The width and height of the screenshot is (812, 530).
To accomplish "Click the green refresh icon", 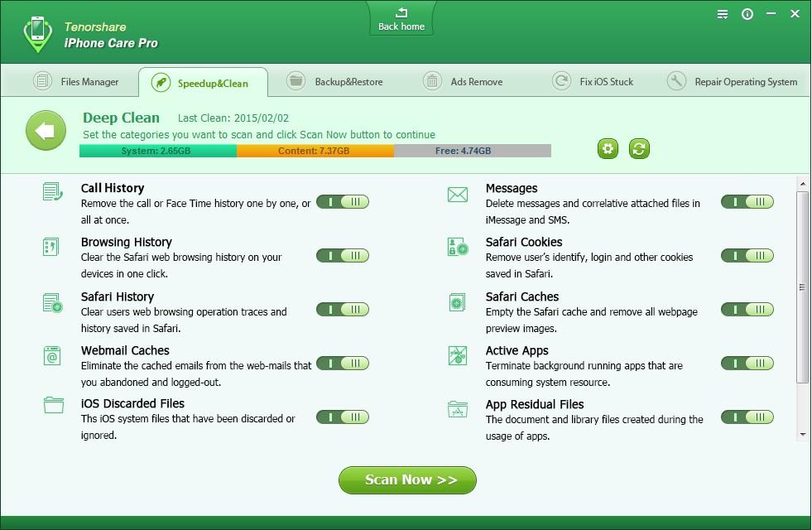I will tap(639, 149).
